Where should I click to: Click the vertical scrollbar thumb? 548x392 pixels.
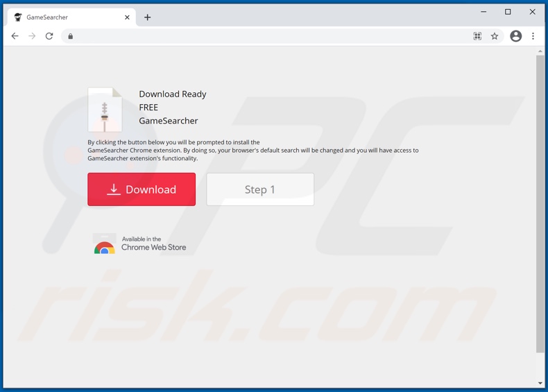540,204
